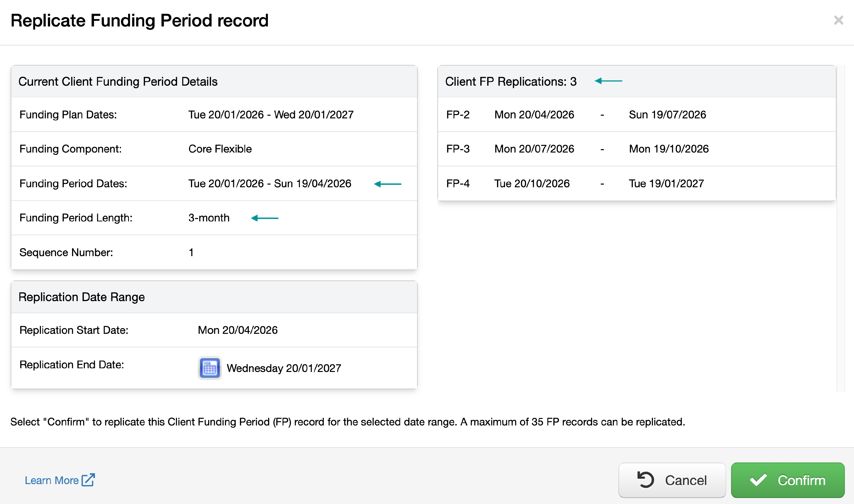Image resolution: width=854 pixels, height=504 pixels.
Task: Click the checkmark icon on Confirm button
Action: pyautogui.click(x=758, y=480)
